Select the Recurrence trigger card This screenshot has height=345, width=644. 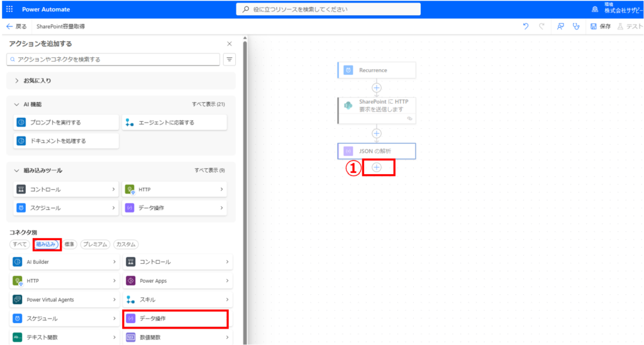point(376,70)
